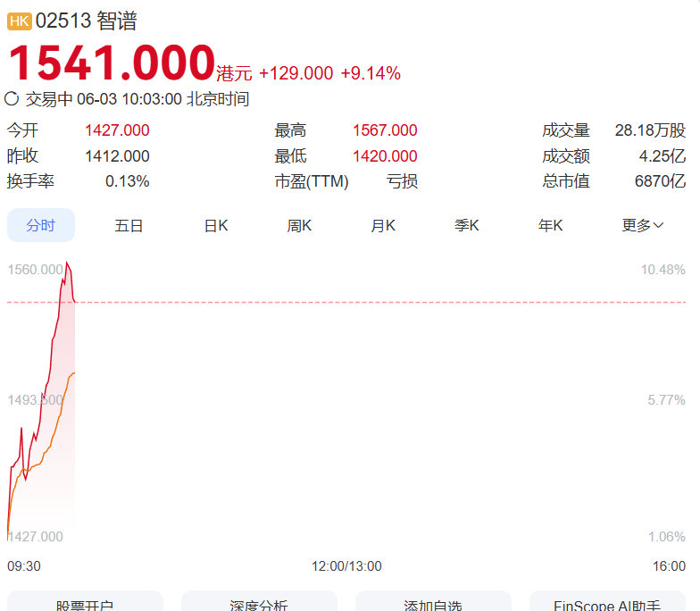Click the current price 1541.000
The image size is (700, 611).
[x=112, y=63]
